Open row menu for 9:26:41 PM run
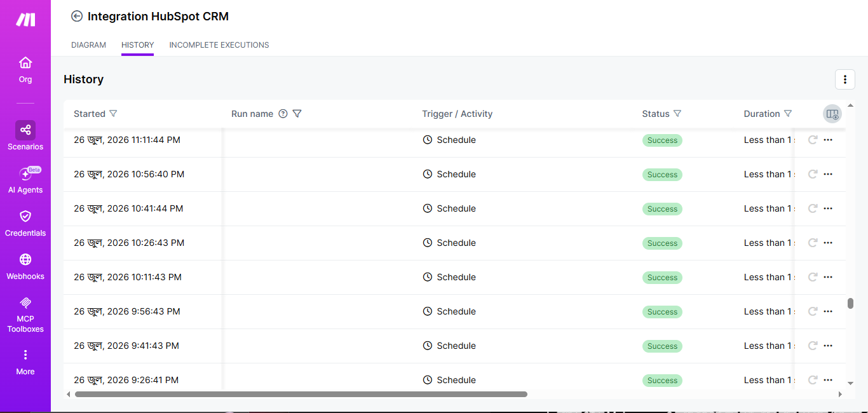The height and width of the screenshot is (413, 868). [828, 380]
